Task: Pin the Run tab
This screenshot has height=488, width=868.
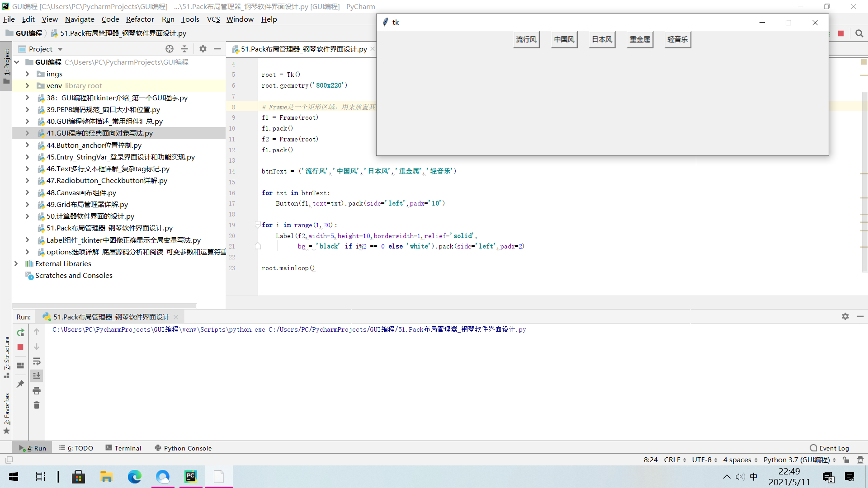Action: click(20, 384)
